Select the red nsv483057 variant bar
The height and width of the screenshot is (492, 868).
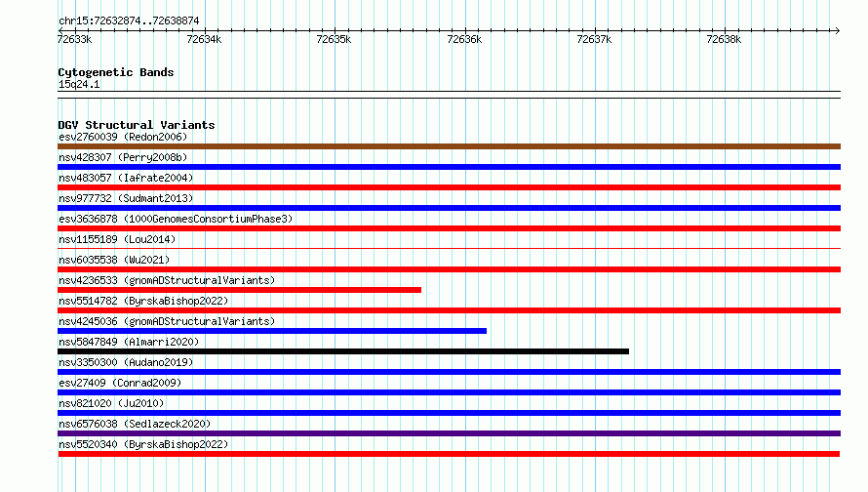coord(449,187)
